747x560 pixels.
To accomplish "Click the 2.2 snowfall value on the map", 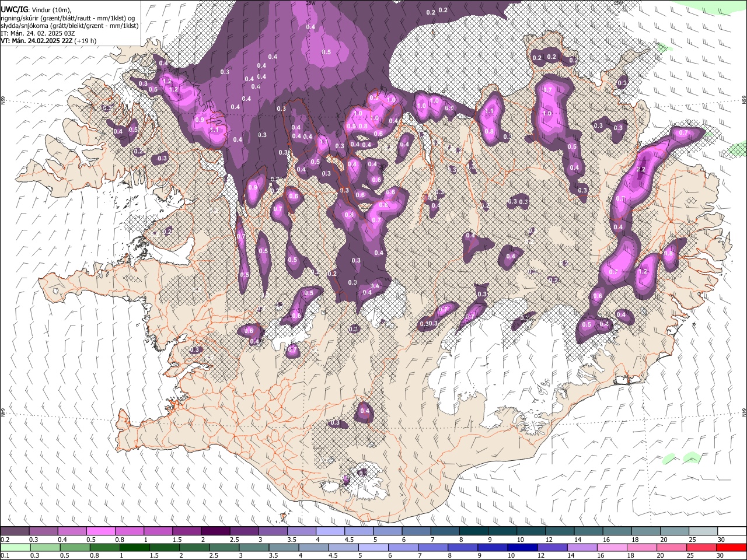I will point(641,170).
